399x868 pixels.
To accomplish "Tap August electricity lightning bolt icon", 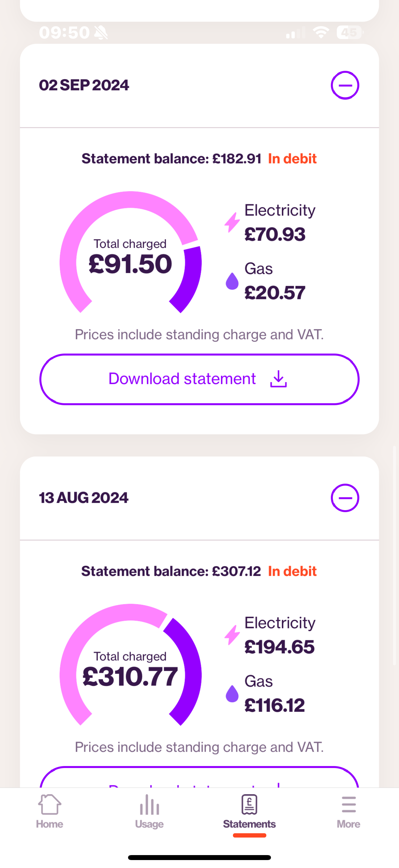I will tap(232, 635).
